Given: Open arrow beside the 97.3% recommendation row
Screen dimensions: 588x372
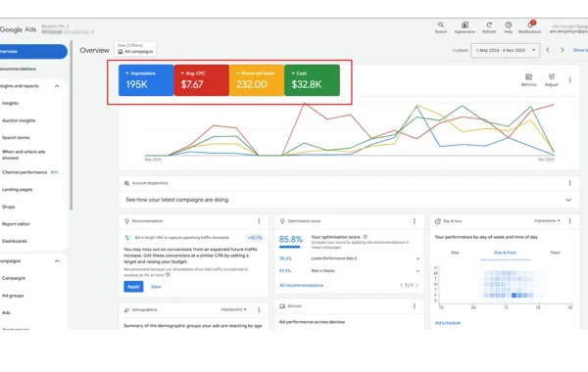Looking at the screenshot, I should point(417,271).
